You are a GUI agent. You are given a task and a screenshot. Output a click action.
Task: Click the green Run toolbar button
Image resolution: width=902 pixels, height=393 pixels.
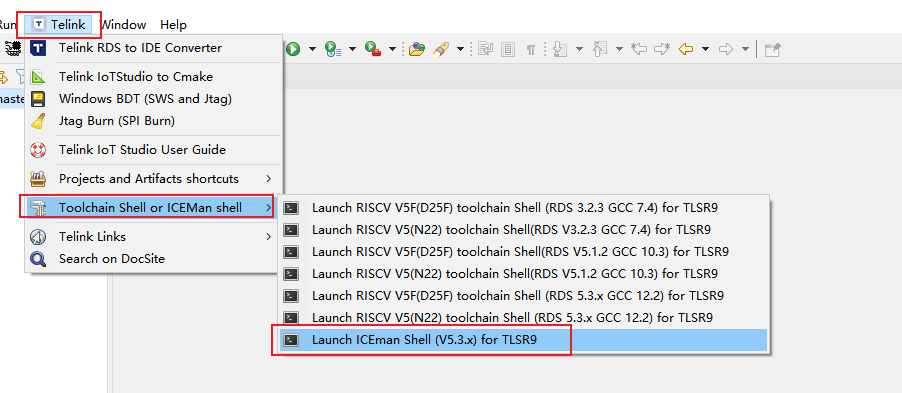293,49
